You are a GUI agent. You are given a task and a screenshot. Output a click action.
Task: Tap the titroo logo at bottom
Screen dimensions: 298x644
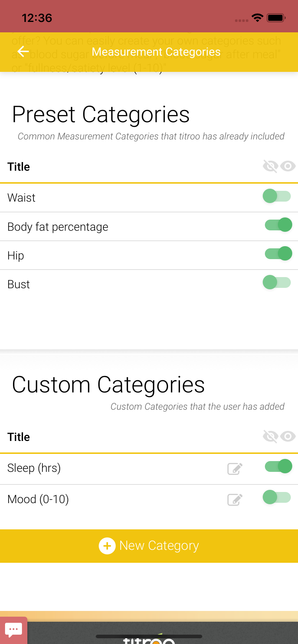coord(149,640)
